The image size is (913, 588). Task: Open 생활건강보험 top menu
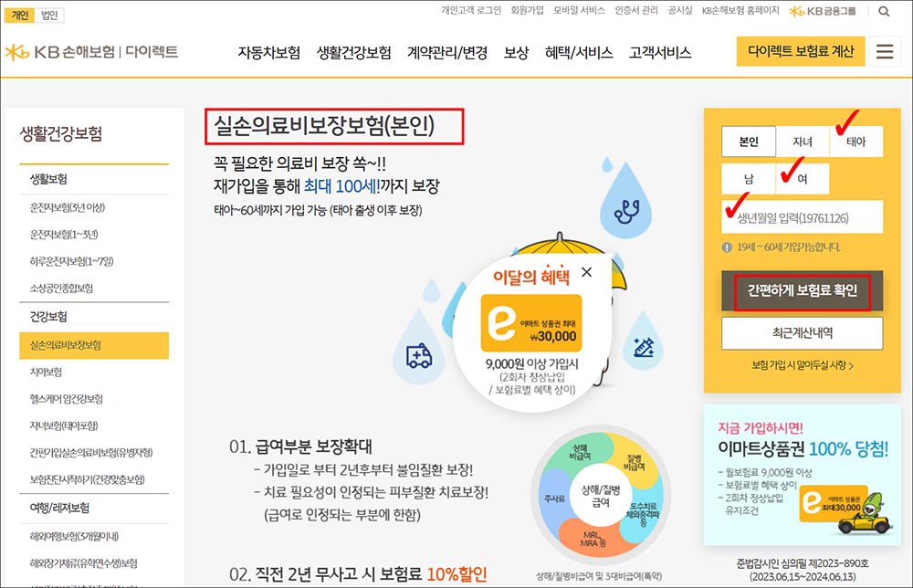tap(354, 52)
